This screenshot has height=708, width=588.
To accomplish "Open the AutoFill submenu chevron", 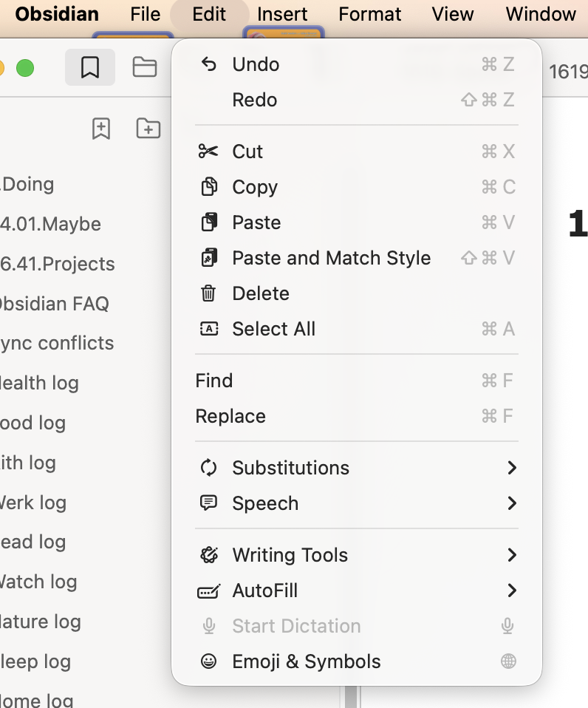I will tap(511, 590).
